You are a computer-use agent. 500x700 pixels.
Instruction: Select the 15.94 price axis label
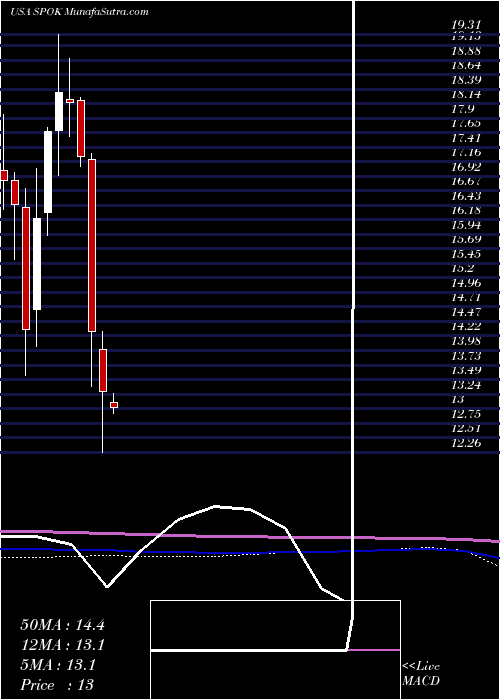pyautogui.click(x=466, y=225)
